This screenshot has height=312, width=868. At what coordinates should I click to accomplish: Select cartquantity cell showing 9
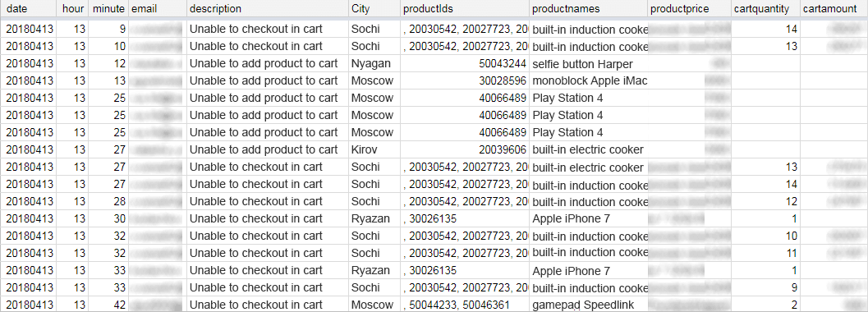pyautogui.click(x=765, y=287)
